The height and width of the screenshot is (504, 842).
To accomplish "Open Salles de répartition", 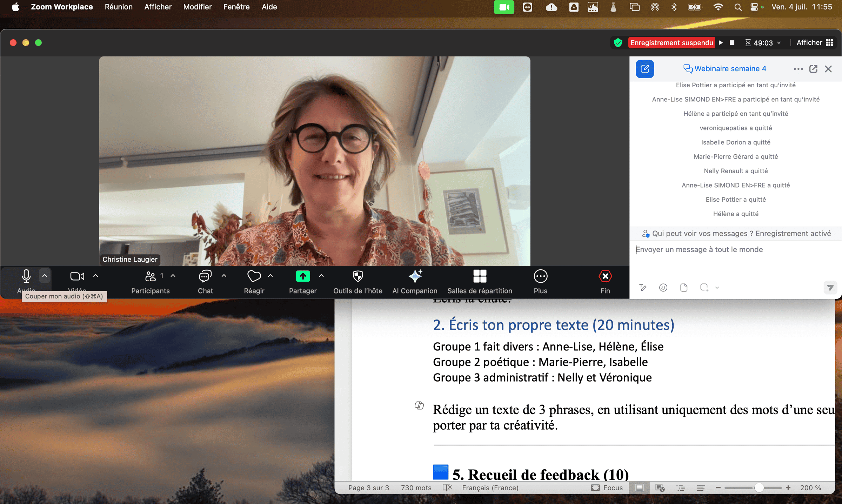I will [480, 281].
